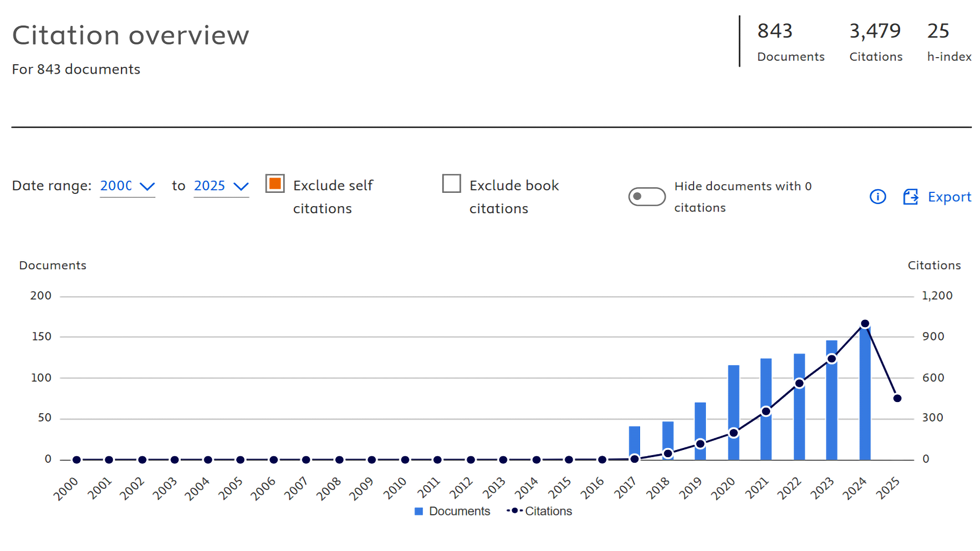
Task: Click the 2022 citations data point
Action: [799, 383]
